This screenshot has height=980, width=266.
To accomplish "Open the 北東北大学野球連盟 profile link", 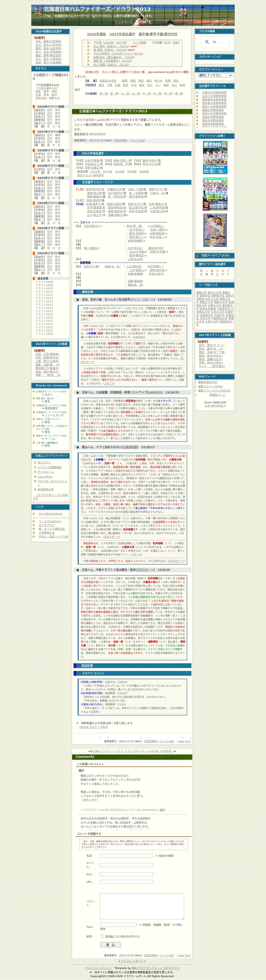I will (x=214, y=92).
